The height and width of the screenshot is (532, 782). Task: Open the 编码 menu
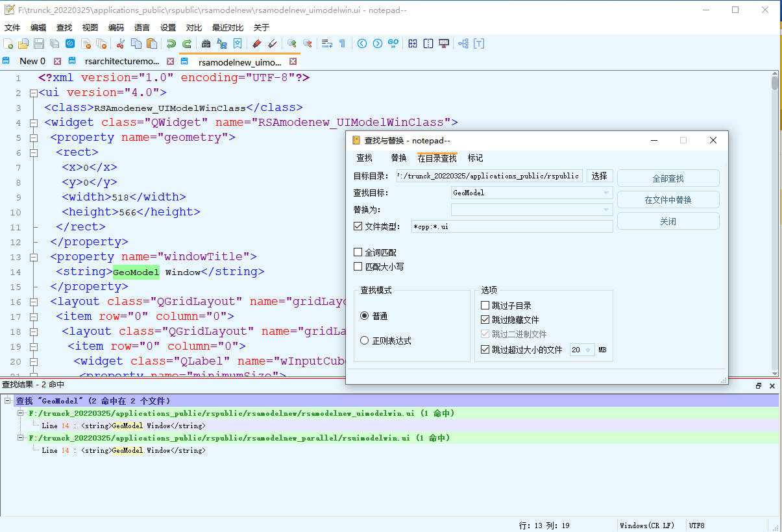(116, 27)
